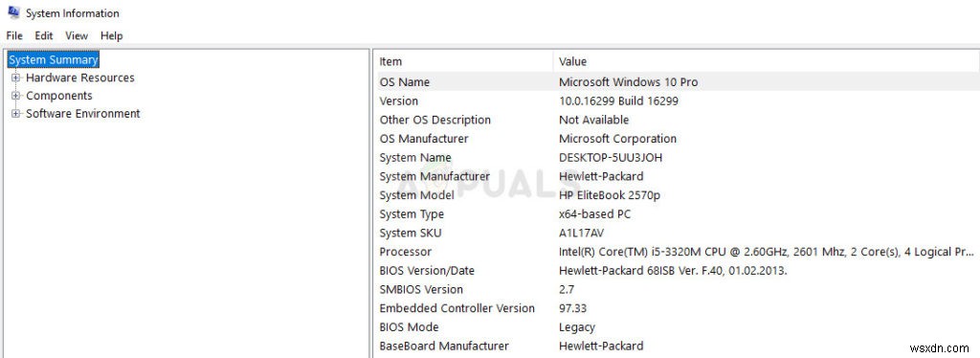This screenshot has height=358, width=980.
Task: Click the value 97.33
Action: [572, 308]
